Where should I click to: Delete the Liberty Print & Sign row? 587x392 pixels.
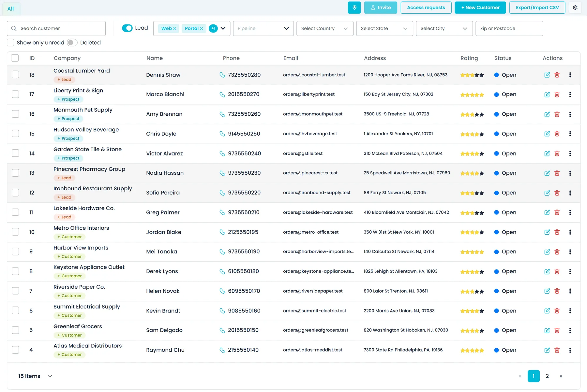click(557, 94)
